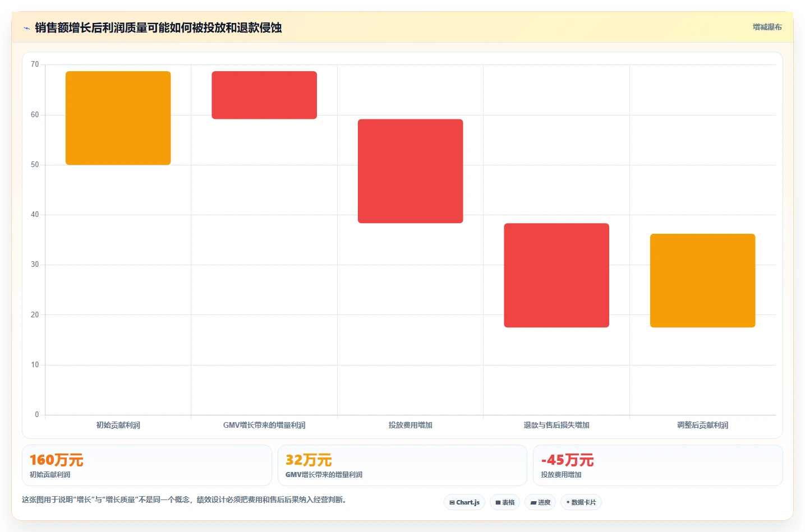
Task: Click the chart icon beside the title
Action: [26, 28]
